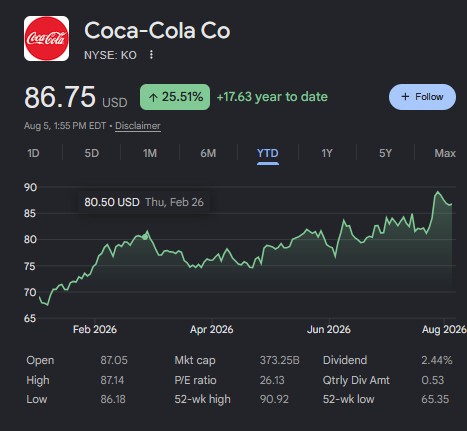This screenshot has height=431, width=467.
Task: Click the Dividend yield 2.44% value
Action: tap(437, 360)
